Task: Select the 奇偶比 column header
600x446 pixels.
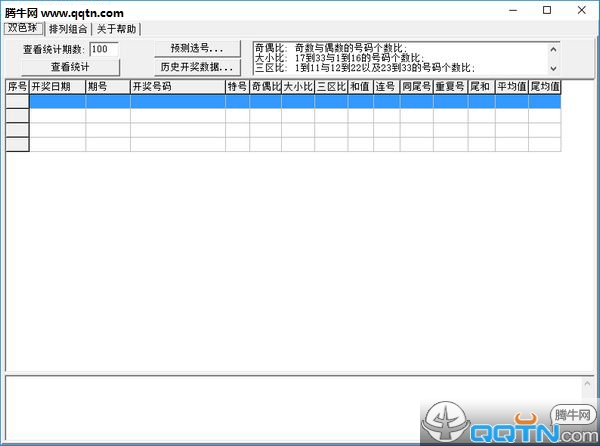Action: click(x=266, y=87)
